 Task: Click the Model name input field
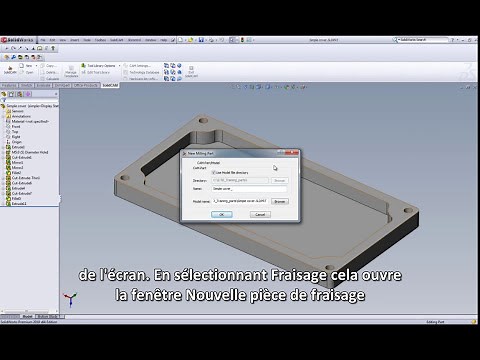point(240,201)
